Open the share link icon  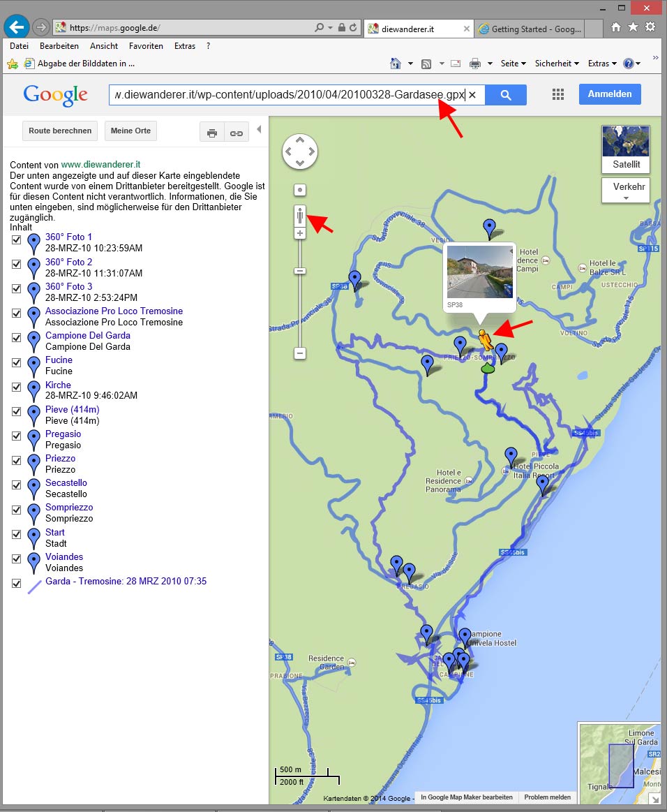click(235, 131)
